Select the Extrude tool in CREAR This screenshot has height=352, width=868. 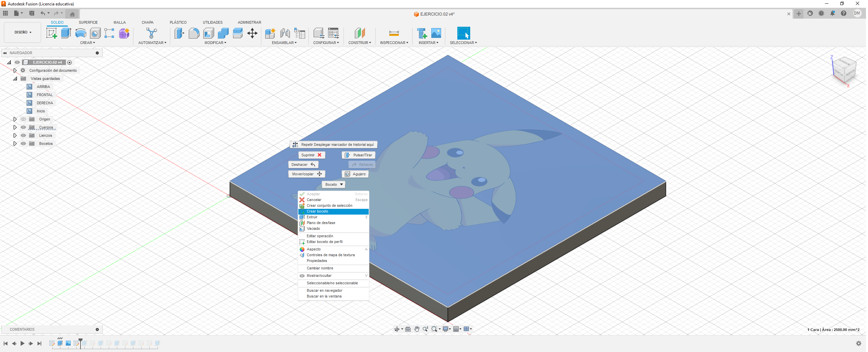click(x=66, y=33)
